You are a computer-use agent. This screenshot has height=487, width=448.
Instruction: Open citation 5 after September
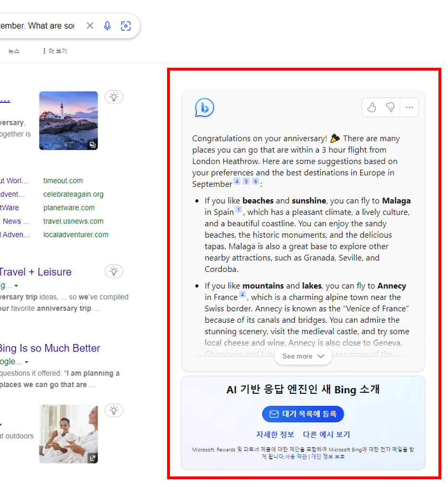pos(246,182)
